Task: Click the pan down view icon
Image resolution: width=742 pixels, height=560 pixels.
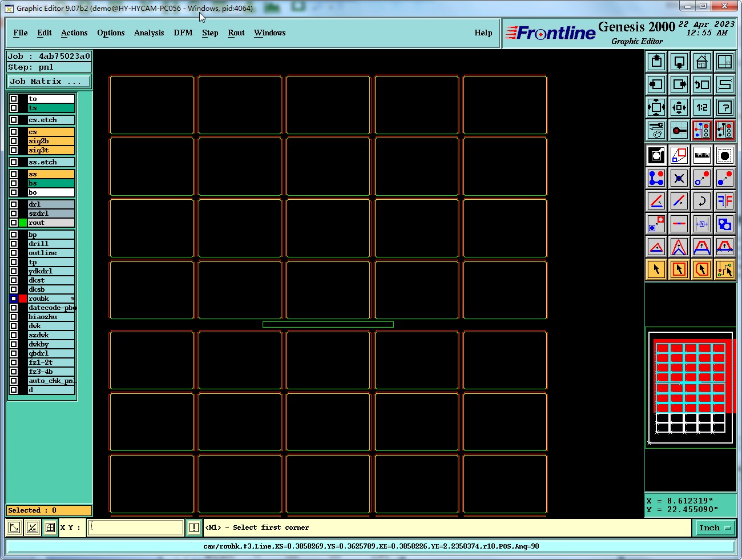Action: pos(679,62)
